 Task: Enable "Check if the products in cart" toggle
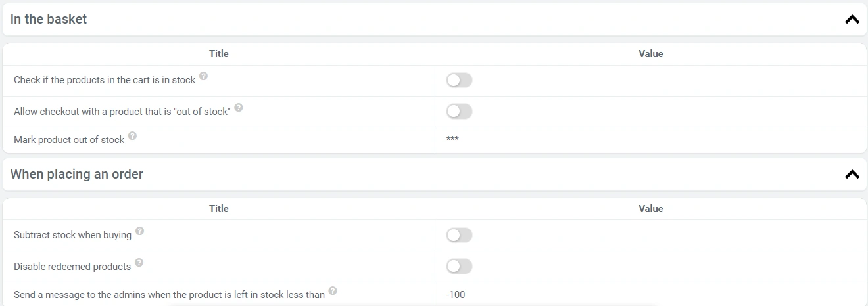click(459, 80)
